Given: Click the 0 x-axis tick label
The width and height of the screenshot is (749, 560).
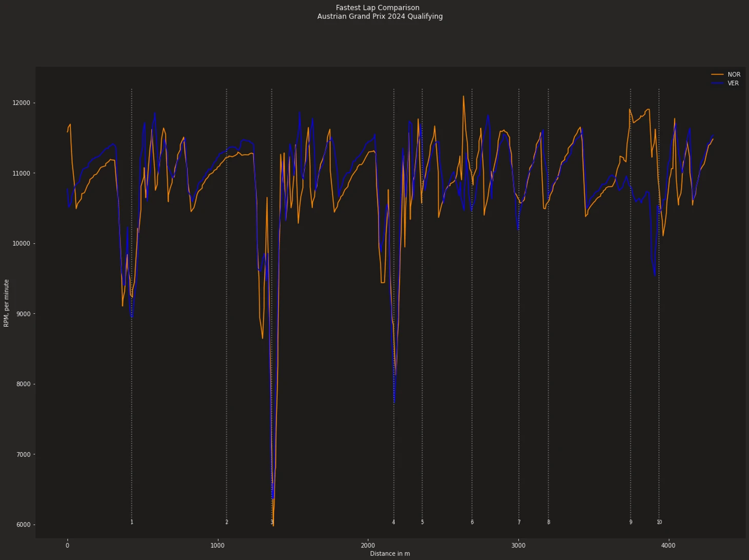Looking at the screenshot, I should (67, 546).
